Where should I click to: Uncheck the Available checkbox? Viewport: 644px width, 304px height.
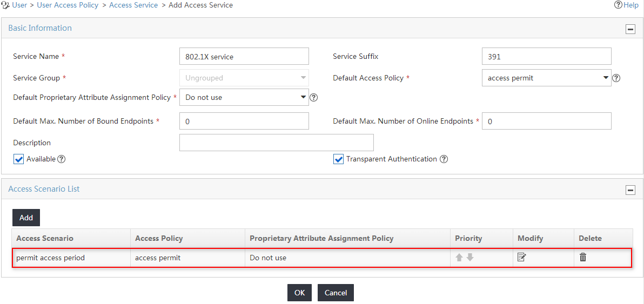(19, 159)
